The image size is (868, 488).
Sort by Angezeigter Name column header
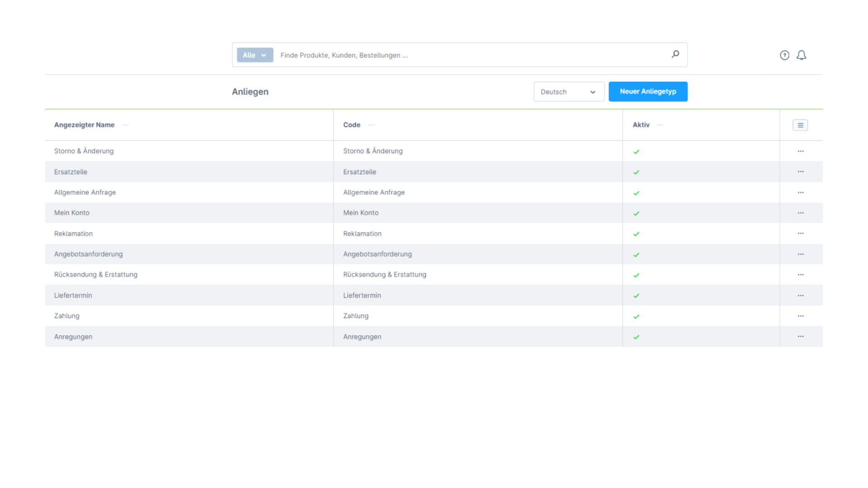tap(84, 125)
